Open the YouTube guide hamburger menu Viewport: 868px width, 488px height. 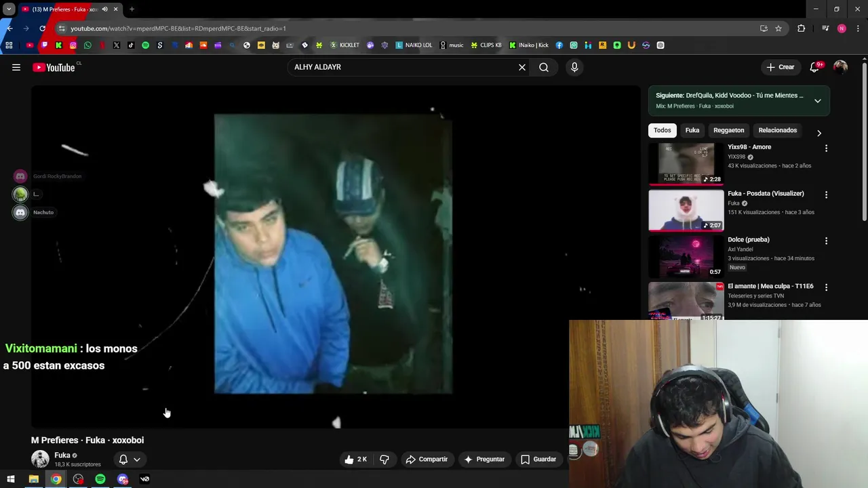point(16,67)
